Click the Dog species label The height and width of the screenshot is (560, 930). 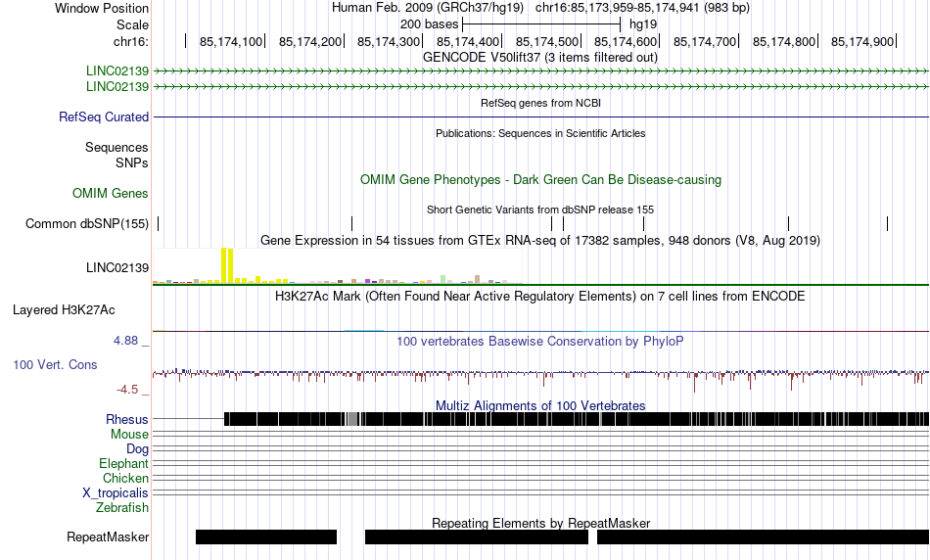137,449
